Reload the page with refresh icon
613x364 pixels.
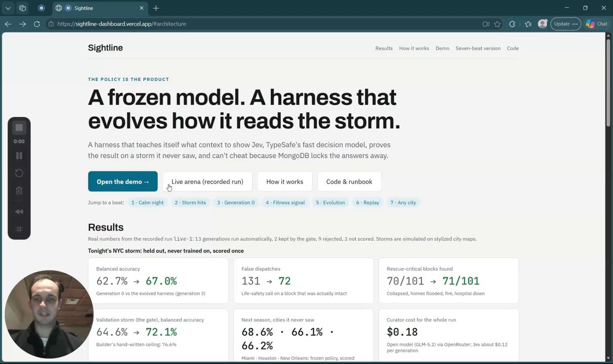click(x=37, y=24)
